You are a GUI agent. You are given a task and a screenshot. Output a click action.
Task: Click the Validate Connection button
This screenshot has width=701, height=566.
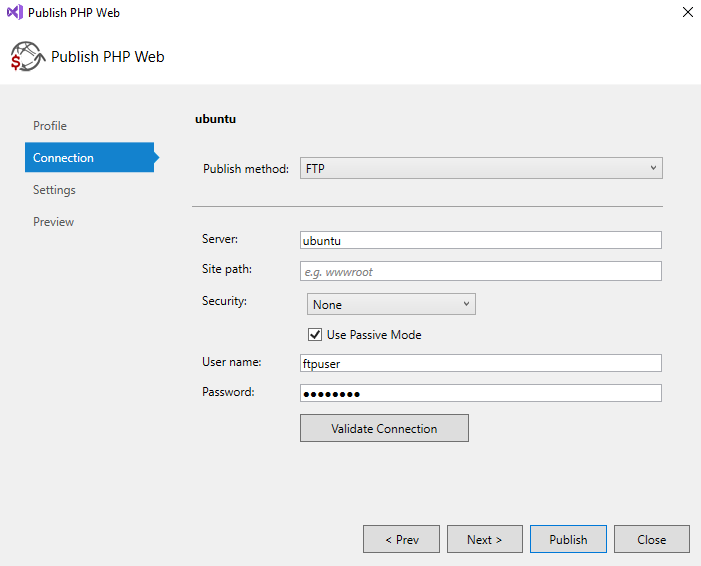384,428
